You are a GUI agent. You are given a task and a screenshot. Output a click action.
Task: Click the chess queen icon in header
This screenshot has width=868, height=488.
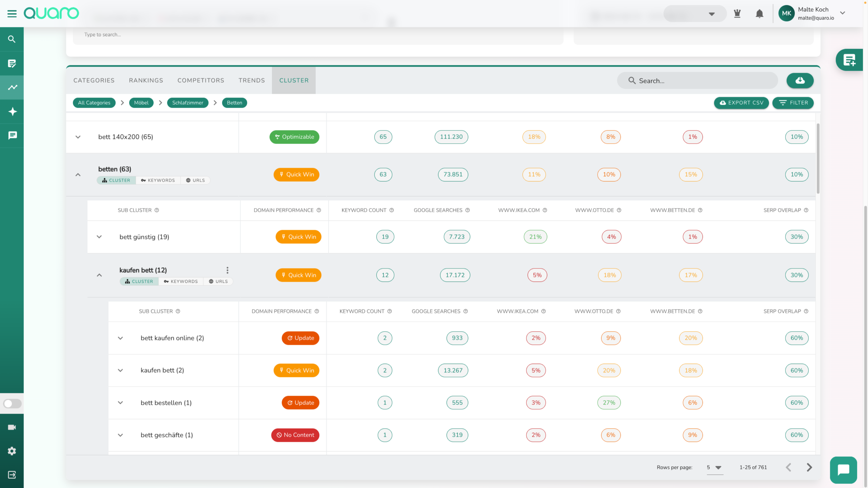click(x=737, y=13)
